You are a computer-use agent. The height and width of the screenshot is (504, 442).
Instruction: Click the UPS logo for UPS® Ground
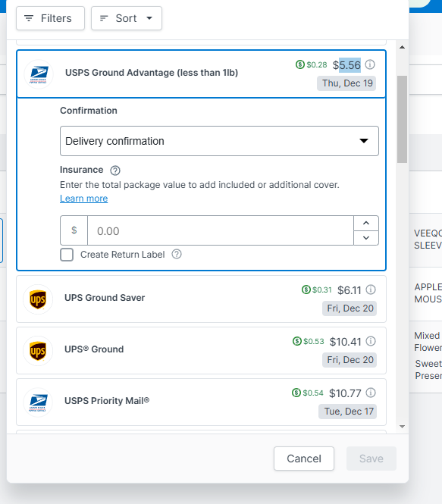[x=38, y=351]
